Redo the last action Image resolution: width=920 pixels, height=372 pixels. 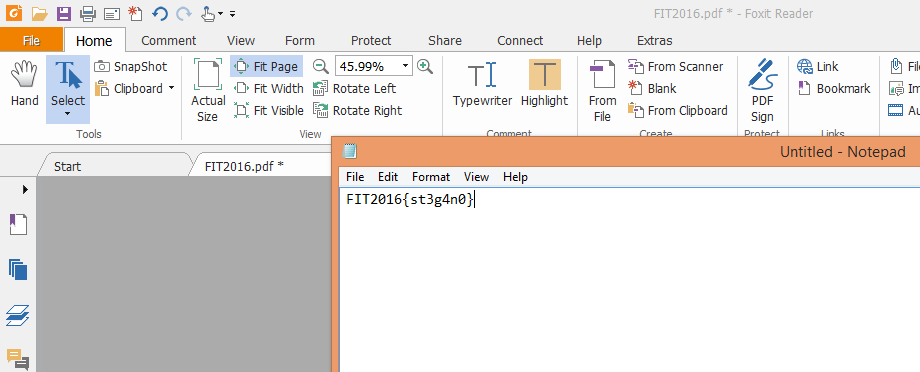point(184,13)
